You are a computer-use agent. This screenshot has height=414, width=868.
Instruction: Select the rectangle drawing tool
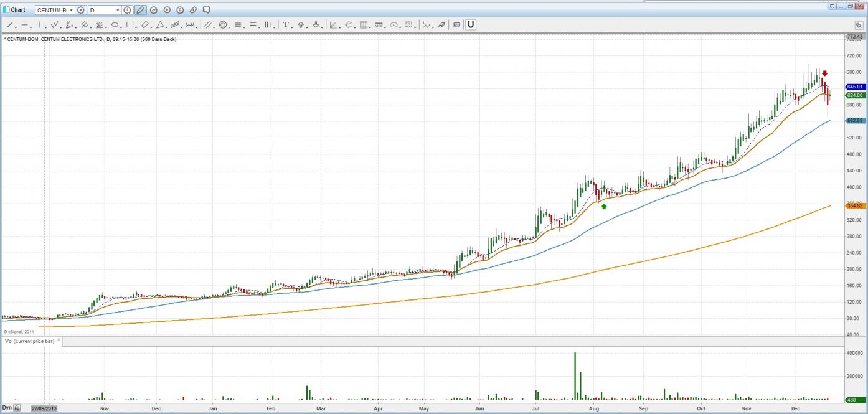pyautogui.click(x=130, y=25)
